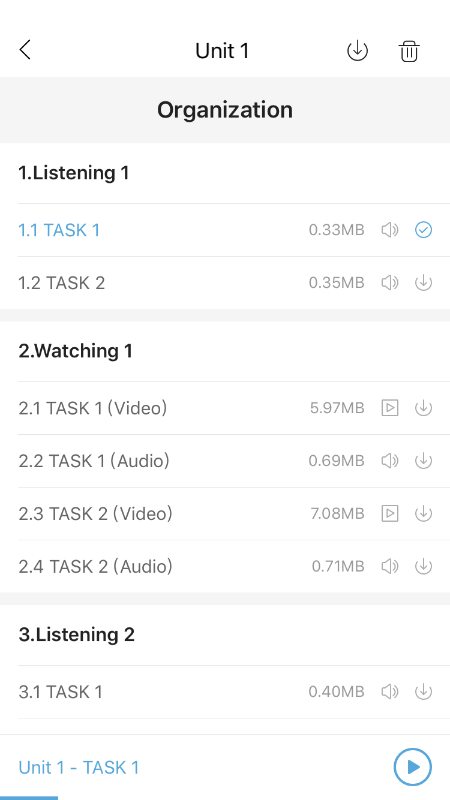This screenshot has width=450, height=800.
Task: Click download icon for 3.1 TASK 1
Action: (x=423, y=692)
